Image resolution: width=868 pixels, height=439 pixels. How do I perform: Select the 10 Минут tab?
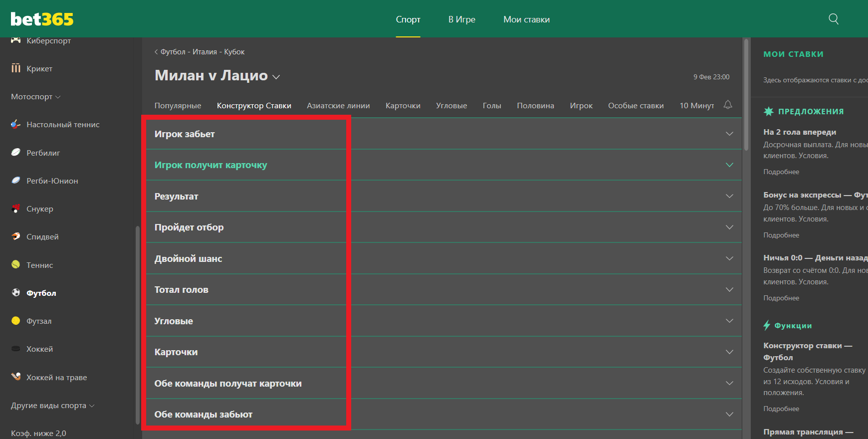click(x=696, y=105)
